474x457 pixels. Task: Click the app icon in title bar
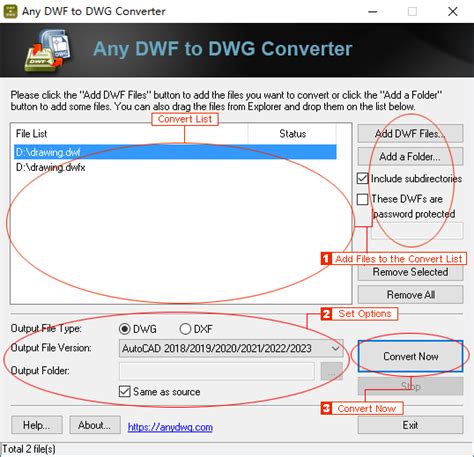[x=10, y=11]
